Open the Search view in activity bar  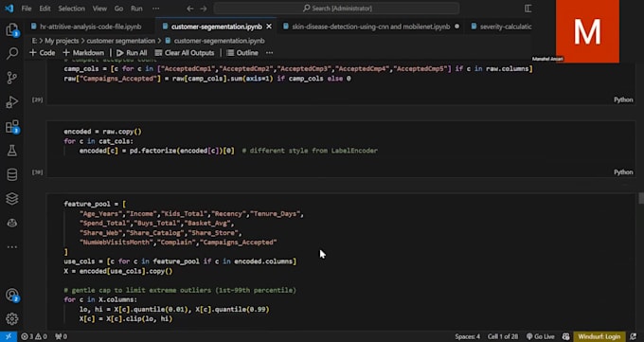12,53
